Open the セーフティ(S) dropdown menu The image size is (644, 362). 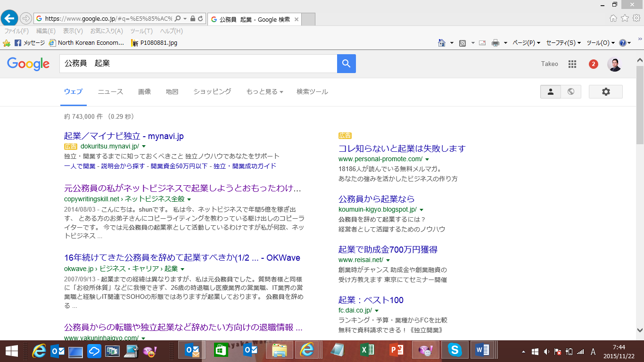[563, 43]
